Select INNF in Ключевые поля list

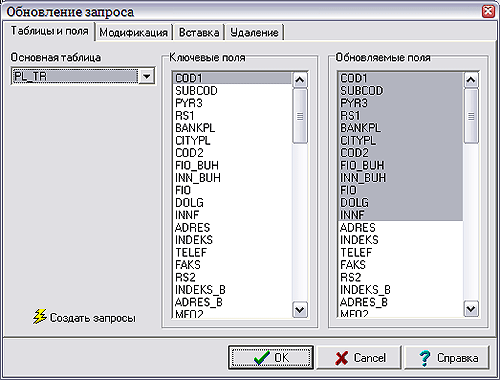[233, 215]
